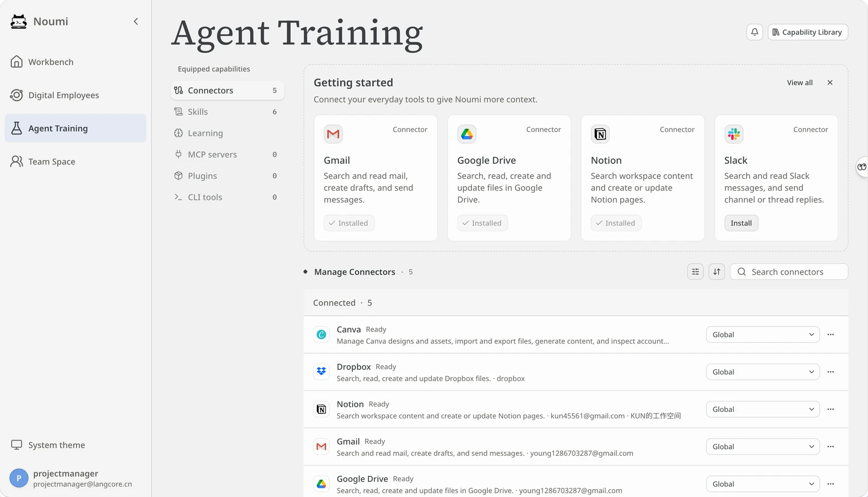The image size is (868, 497).
Task: Click the Dropbox connector logo
Action: 321,372
